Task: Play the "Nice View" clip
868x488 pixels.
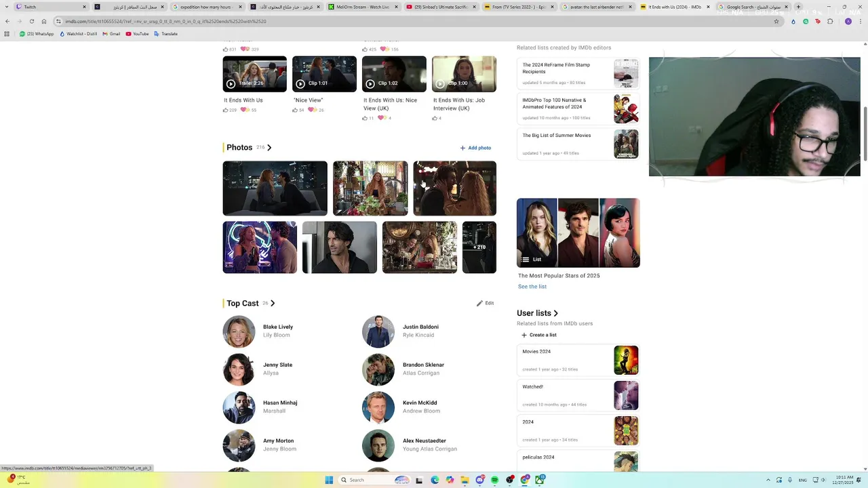Action: (x=324, y=74)
